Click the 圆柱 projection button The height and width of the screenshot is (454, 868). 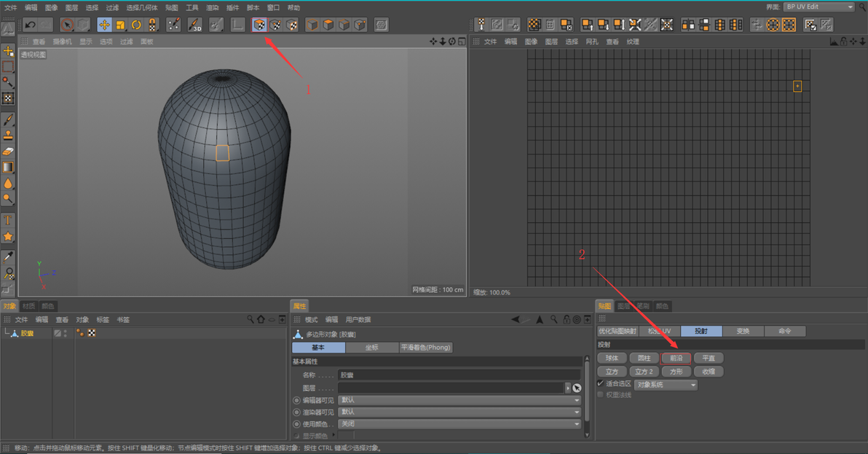(644, 359)
